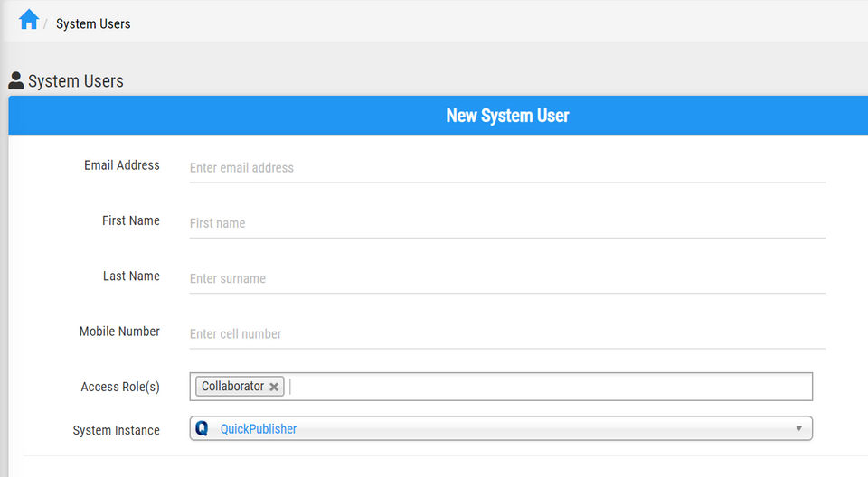Image resolution: width=868 pixels, height=477 pixels.
Task: Click the Mobile Number label
Action: [x=119, y=331]
